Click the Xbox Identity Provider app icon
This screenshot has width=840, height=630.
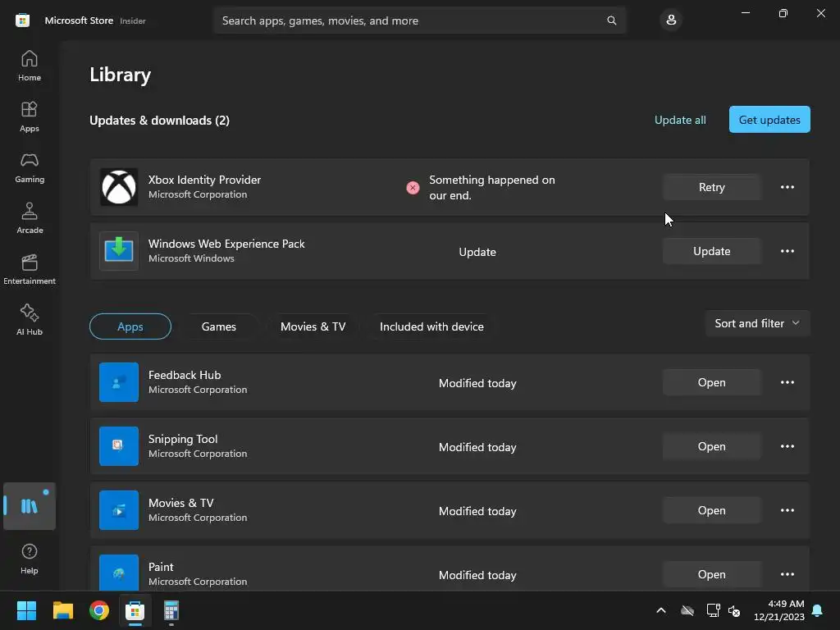[x=119, y=187]
